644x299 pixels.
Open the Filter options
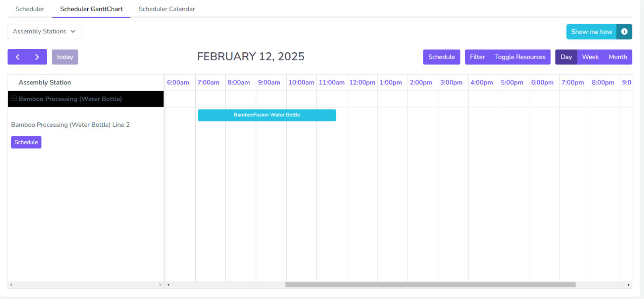pyautogui.click(x=477, y=57)
